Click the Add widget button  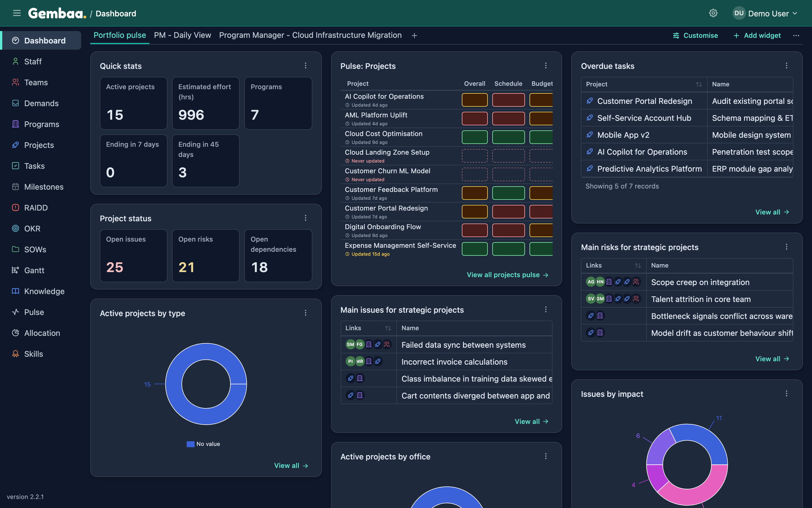click(x=757, y=35)
